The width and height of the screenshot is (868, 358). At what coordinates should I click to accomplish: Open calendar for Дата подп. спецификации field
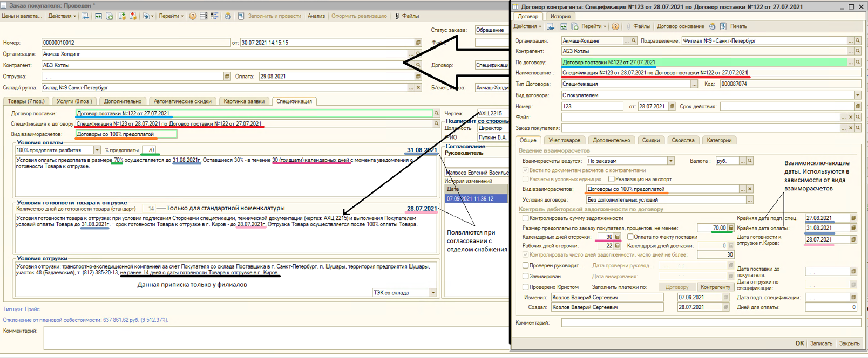point(853,298)
